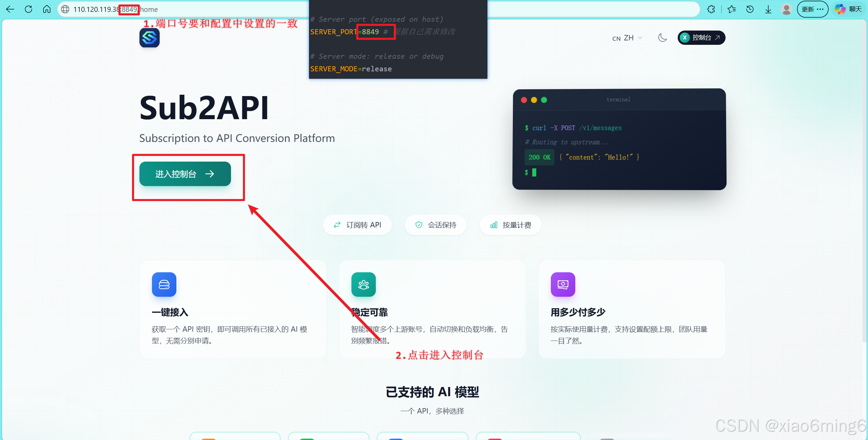
Task: Click the green 稳定可靠 users icon
Action: pyautogui.click(x=364, y=285)
